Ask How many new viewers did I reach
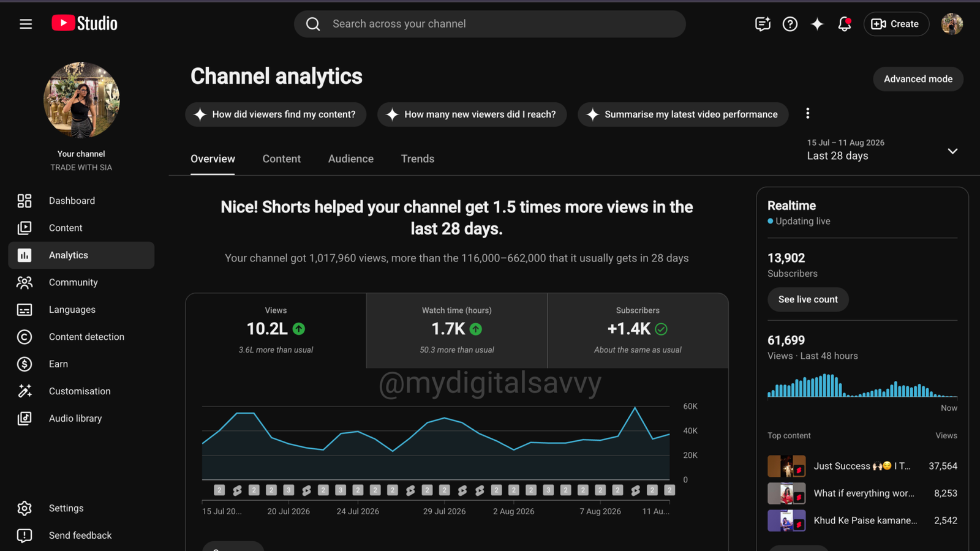Image resolution: width=980 pixels, height=551 pixels. (472, 114)
